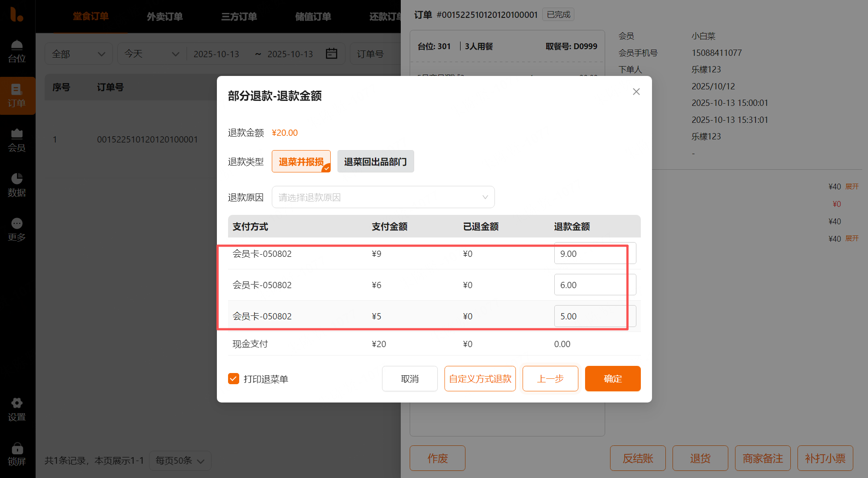The image size is (868, 478).
Task: Confirm refund with 确定 button
Action: (613, 379)
